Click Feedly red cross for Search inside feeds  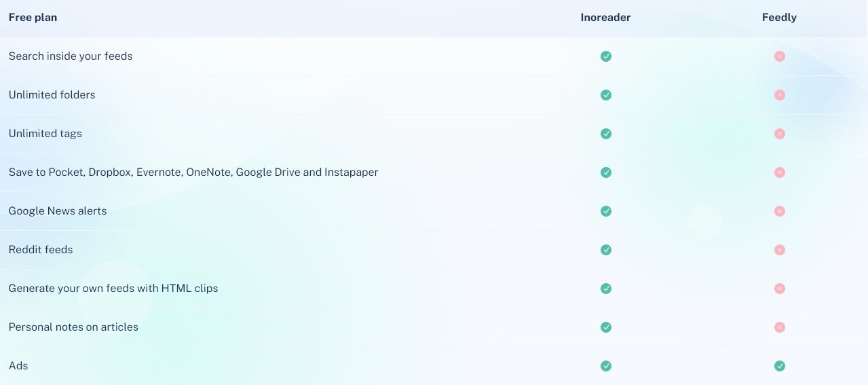pyautogui.click(x=780, y=56)
